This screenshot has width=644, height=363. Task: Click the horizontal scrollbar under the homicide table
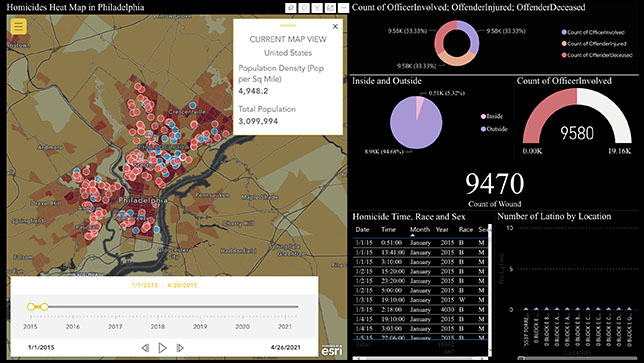(421, 358)
